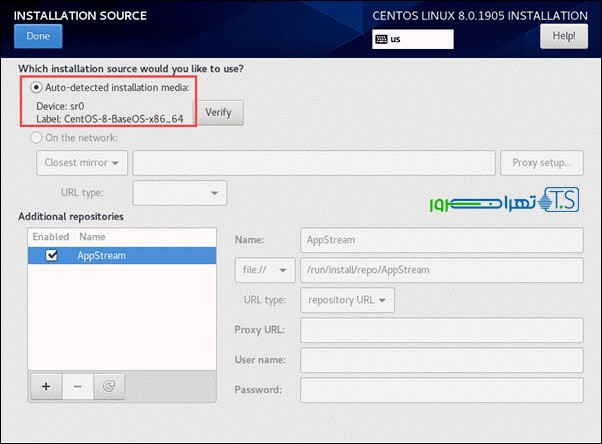The image size is (602, 444).
Task: Click the Verify media button
Action: pos(218,112)
